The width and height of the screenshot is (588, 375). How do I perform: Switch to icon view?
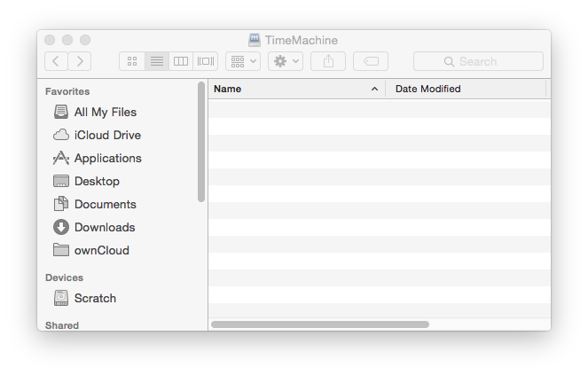coord(132,61)
